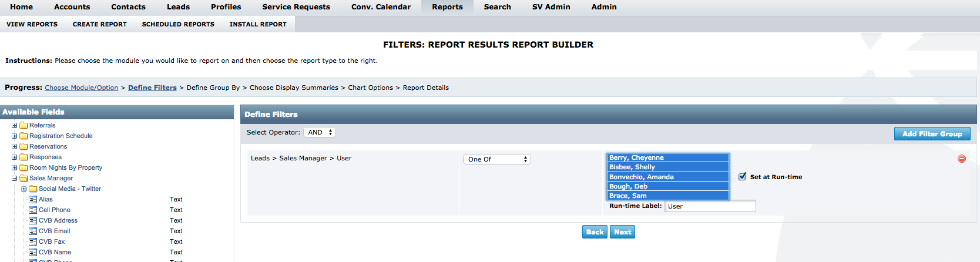This screenshot has width=980, height=262.
Task: Click the Responses folder label
Action: click(45, 157)
